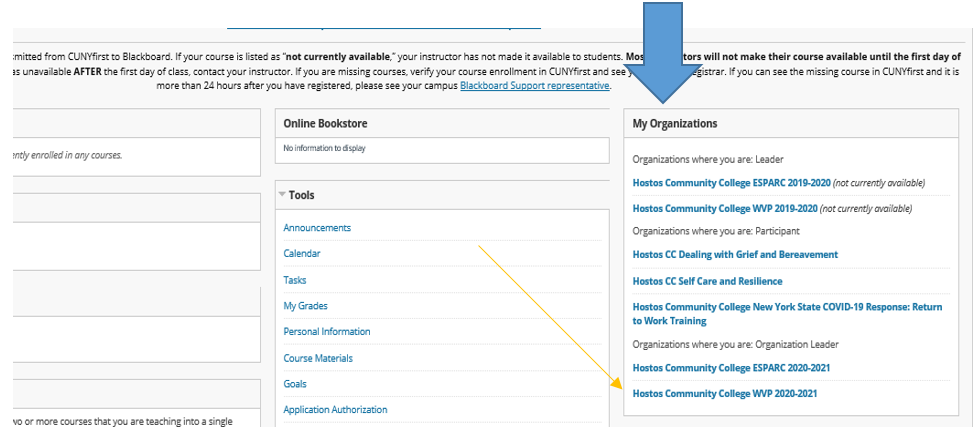This screenshot has width=980, height=438.
Task: Open the Announcements tool link
Action: (317, 228)
